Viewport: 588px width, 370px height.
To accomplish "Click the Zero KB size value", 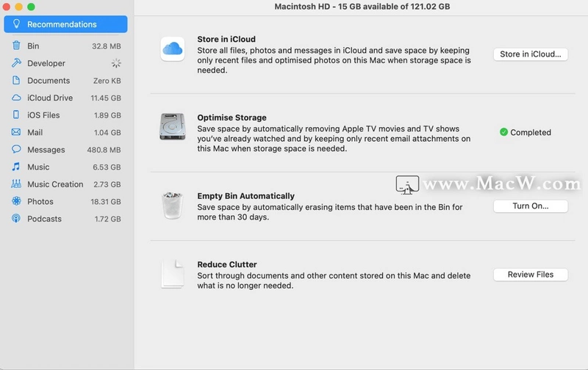I will [107, 81].
